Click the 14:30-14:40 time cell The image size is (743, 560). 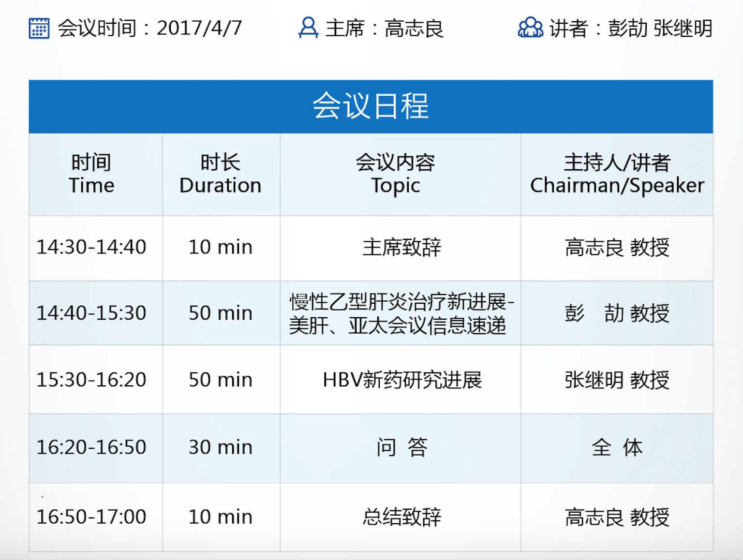96,248
